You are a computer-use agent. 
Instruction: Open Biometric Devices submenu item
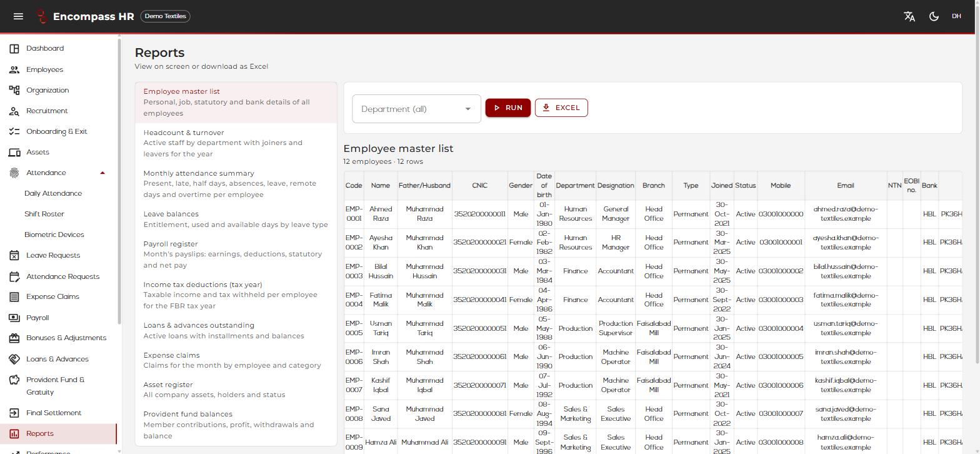click(54, 235)
